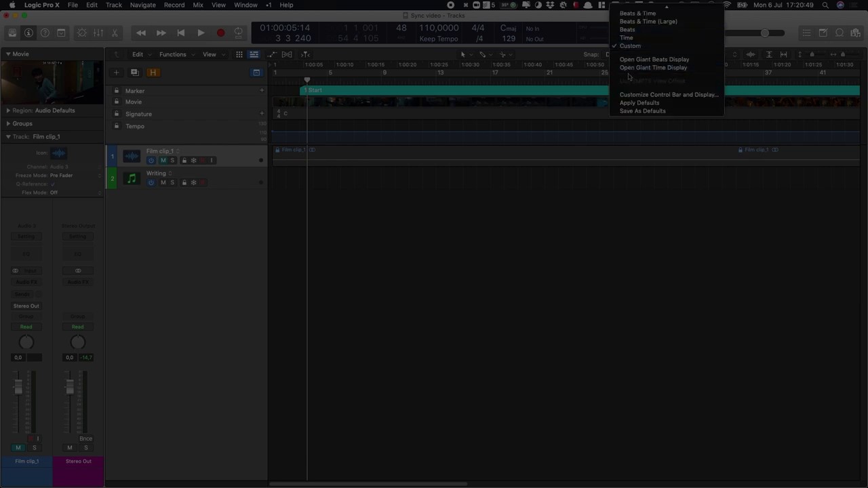Solo the Film clip_1 track
868x488 pixels.
coord(172,161)
